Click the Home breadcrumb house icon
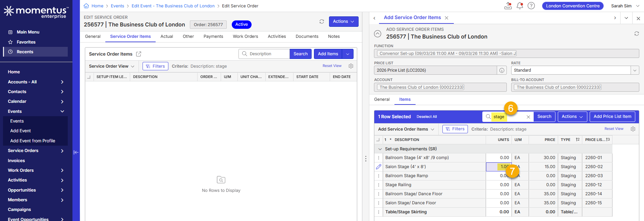The image size is (644, 221). [x=86, y=6]
